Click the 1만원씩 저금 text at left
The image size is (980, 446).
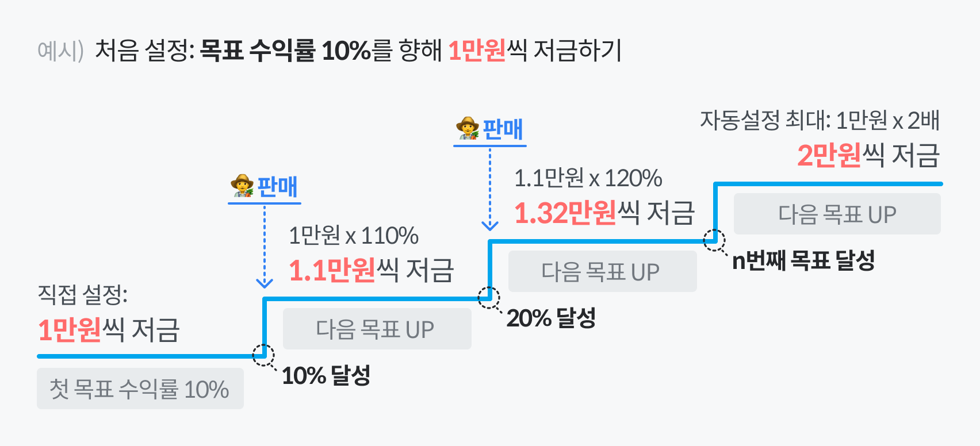[109, 330]
